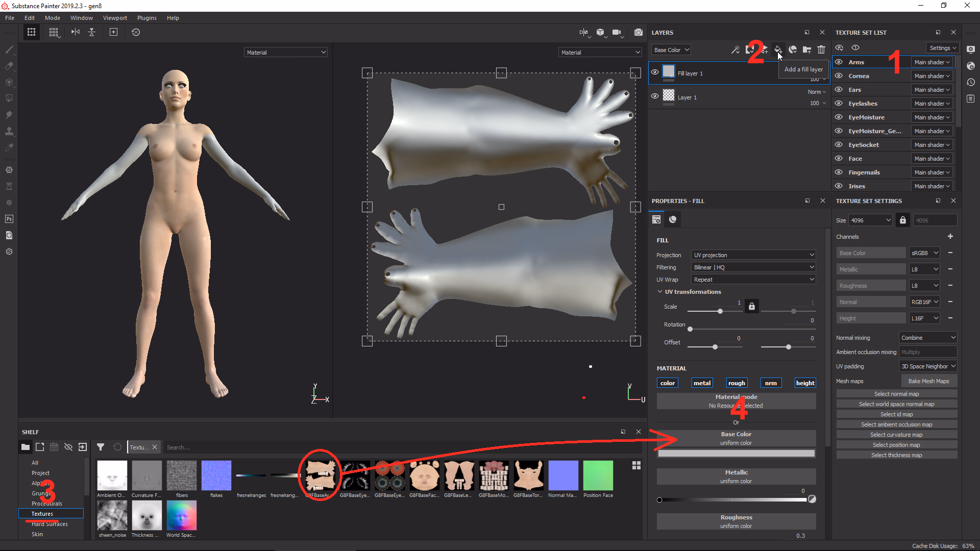Open Arms Main shader dropdown
The height and width of the screenshot is (551, 980).
(x=932, y=62)
